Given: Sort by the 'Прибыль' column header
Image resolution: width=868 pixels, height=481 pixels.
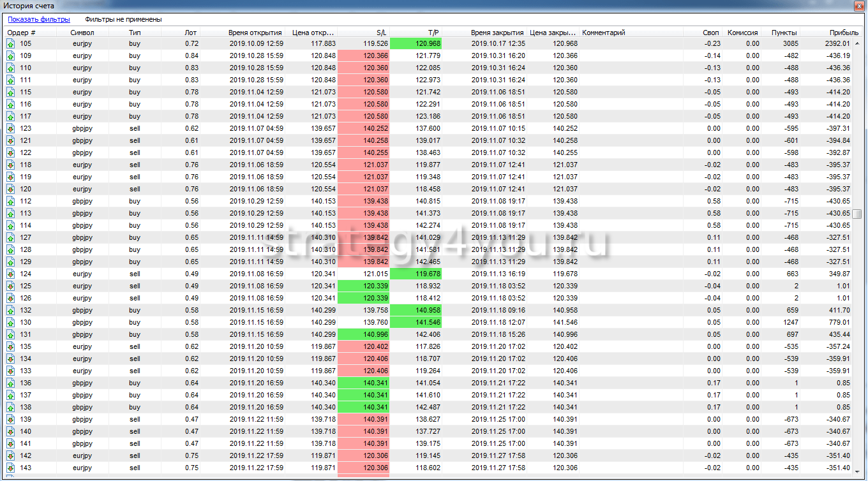Looking at the screenshot, I should 835,33.
